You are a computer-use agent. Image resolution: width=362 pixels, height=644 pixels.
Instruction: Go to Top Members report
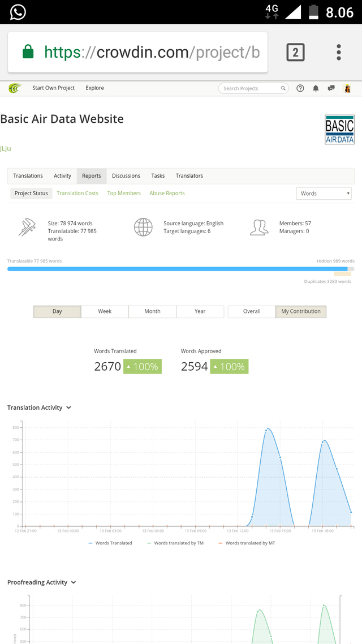[x=124, y=193]
